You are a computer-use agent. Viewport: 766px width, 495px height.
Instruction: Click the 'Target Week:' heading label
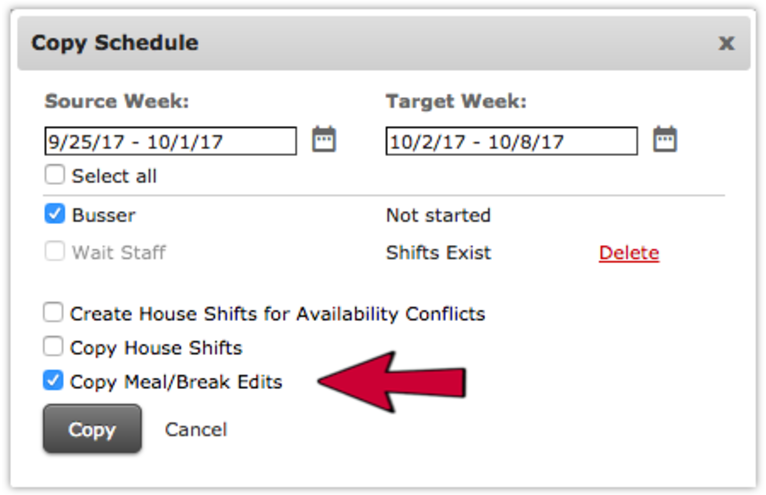[x=456, y=101]
